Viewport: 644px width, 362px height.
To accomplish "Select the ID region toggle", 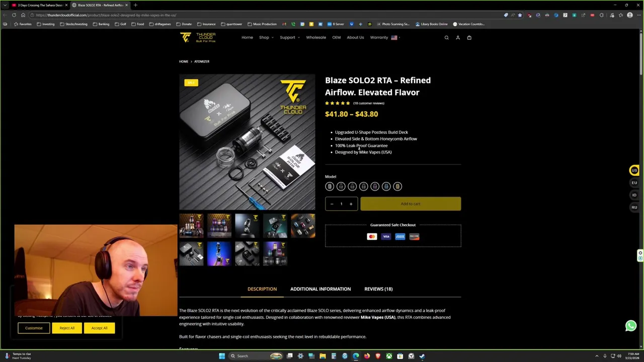I will (634, 195).
